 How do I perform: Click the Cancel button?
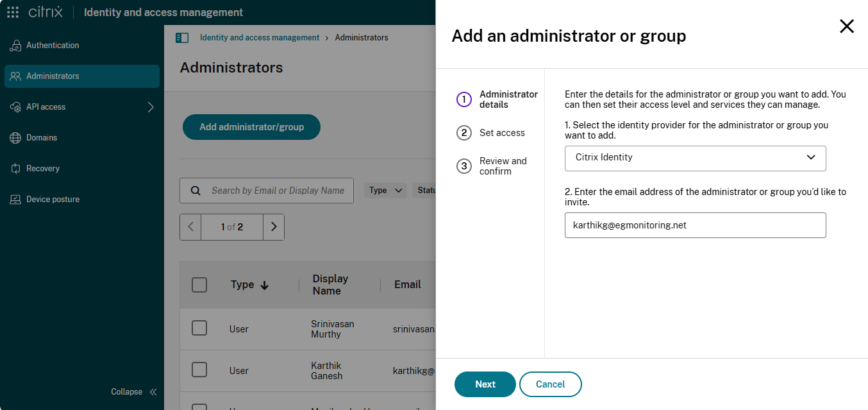tap(550, 384)
